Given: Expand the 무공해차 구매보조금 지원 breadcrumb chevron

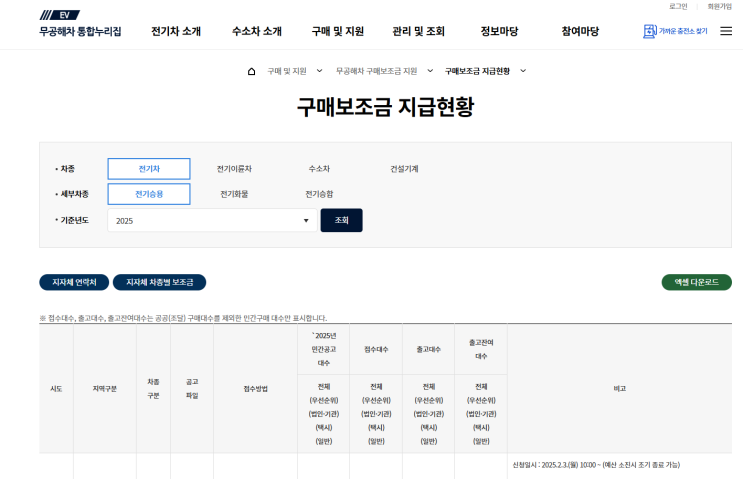Looking at the screenshot, I should tap(430, 71).
